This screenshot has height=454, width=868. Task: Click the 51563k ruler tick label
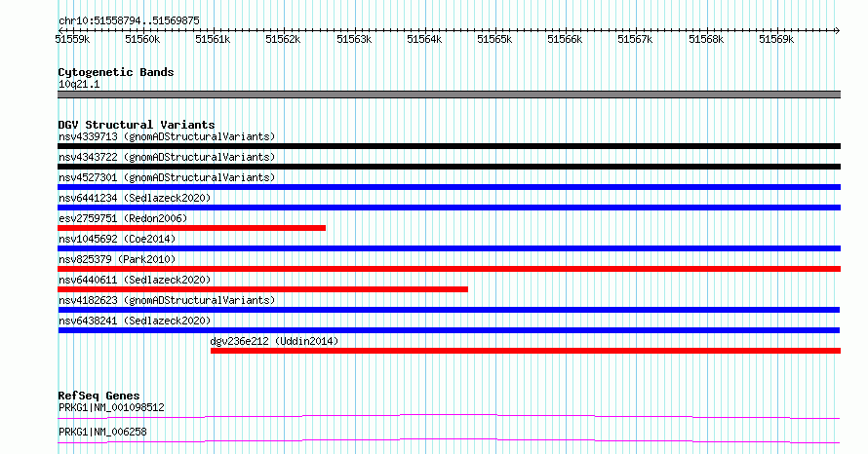(x=354, y=39)
